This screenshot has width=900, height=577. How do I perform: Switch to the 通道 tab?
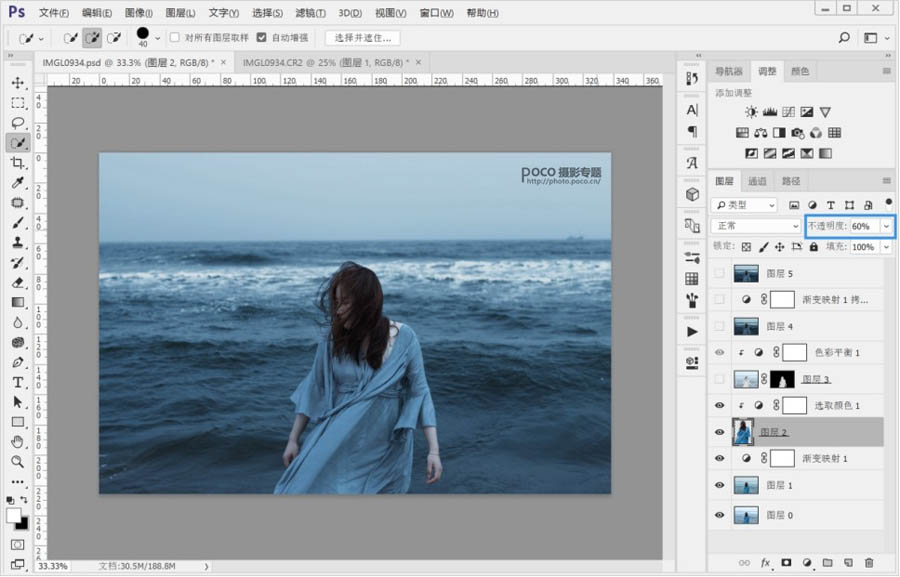757,181
